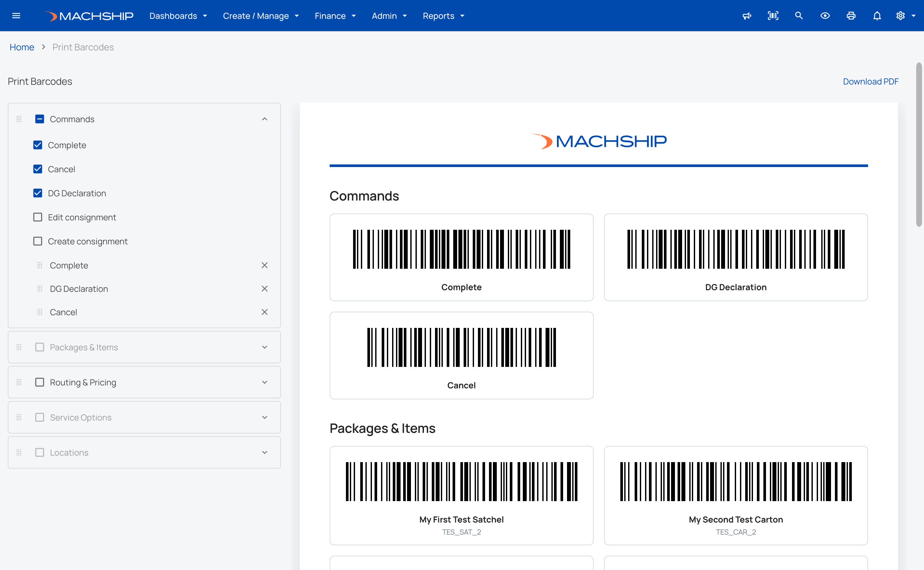Viewport: 924px width, 570px height.
Task: Click the printer icon in header
Action: (x=851, y=16)
